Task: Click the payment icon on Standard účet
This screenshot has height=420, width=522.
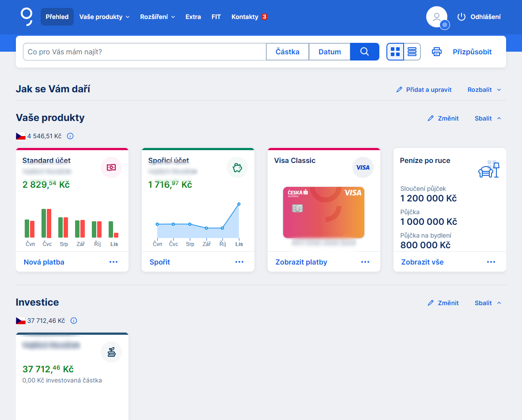Action: point(111,168)
